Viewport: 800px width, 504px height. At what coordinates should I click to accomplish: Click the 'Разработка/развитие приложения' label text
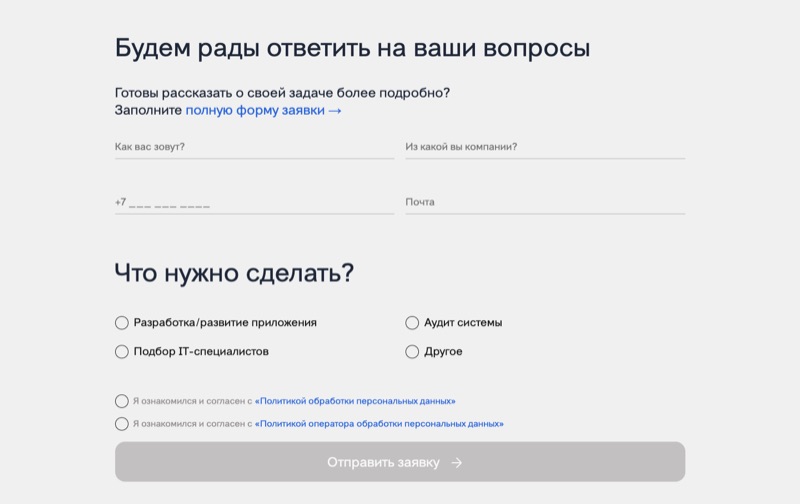[225, 323]
